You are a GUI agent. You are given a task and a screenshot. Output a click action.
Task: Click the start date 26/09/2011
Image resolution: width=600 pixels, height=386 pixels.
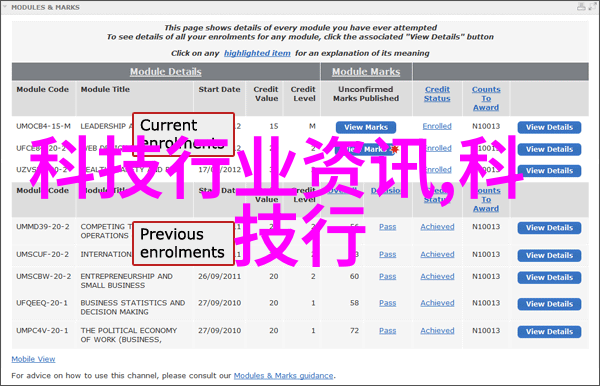point(219,276)
